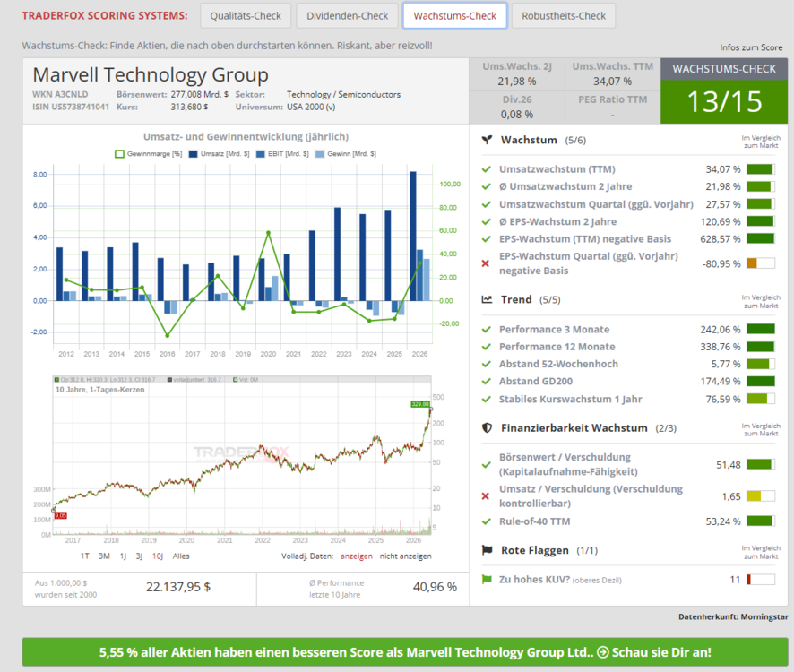The width and height of the screenshot is (794, 672).
Task: Click the Wachstum sprout icon
Action: pyautogui.click(x=487, y=140)
